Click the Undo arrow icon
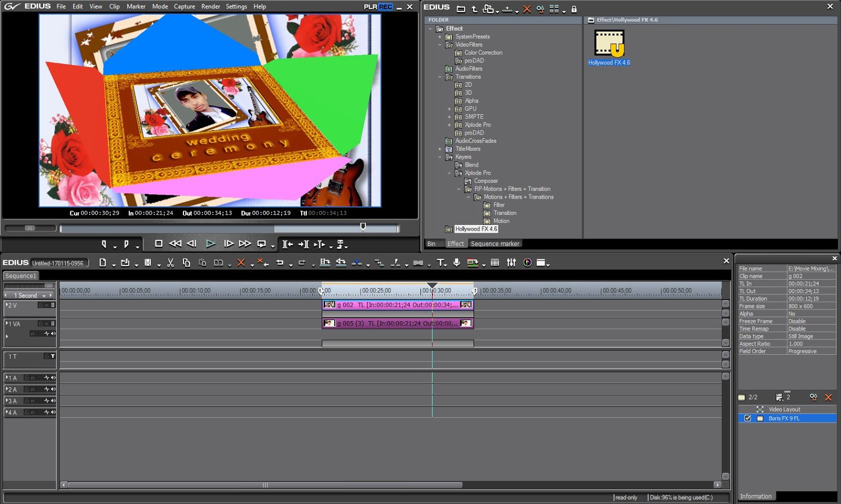This screenshot has width=841, height=504. coord(280,263)
